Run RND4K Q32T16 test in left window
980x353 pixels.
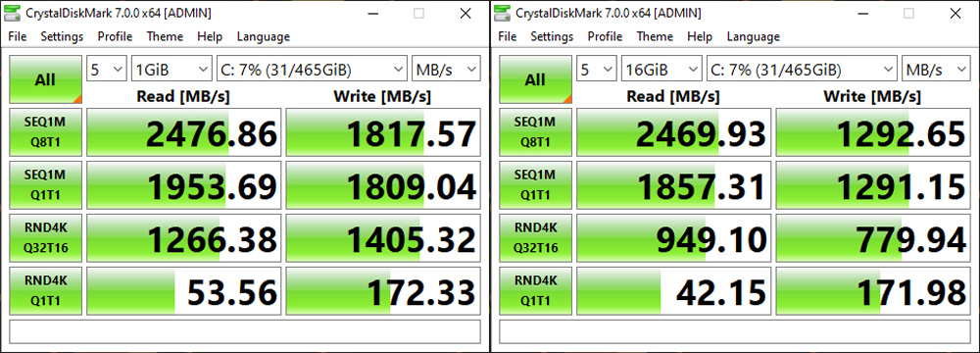pos(46,238)
